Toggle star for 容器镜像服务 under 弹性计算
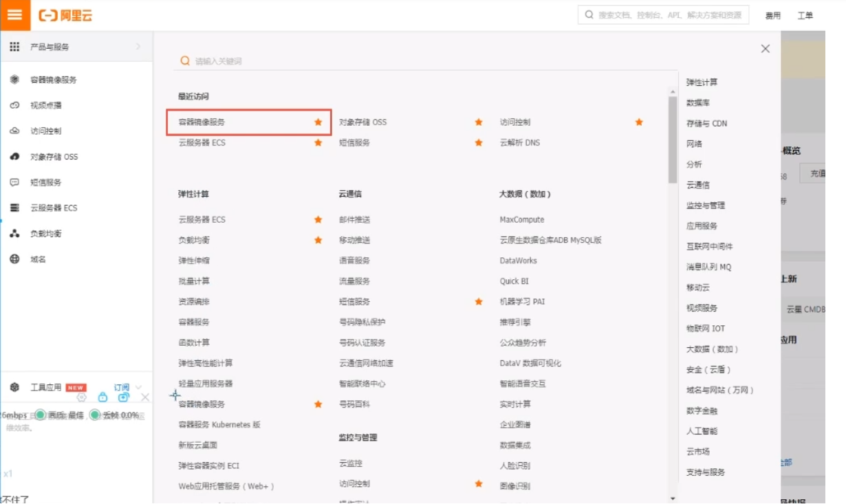This screenshot has width=846, height=504. point(318,404)
